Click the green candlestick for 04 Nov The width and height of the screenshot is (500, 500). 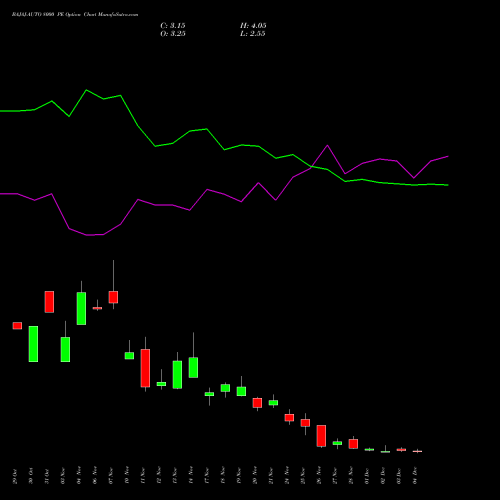tap(81, 308)
